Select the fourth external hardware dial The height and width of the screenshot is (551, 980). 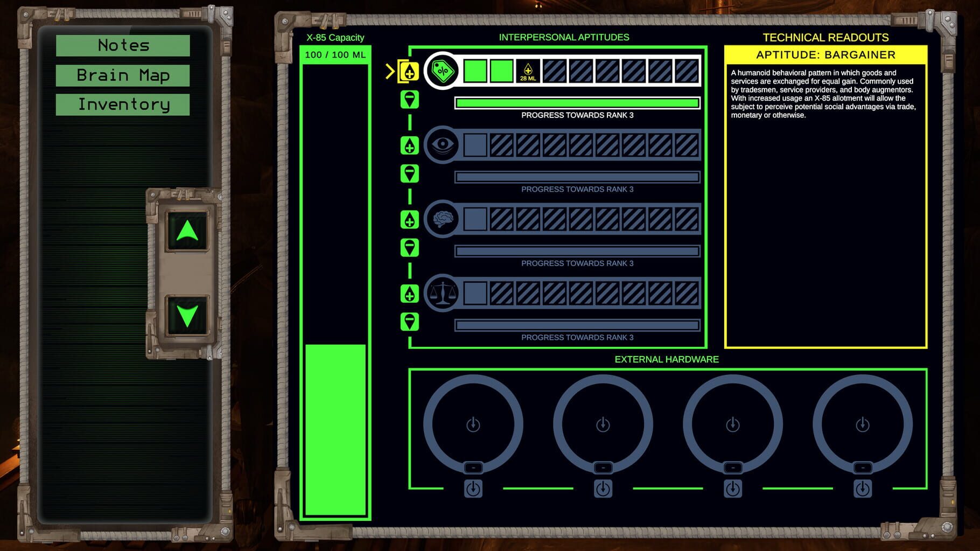(863, 424)
